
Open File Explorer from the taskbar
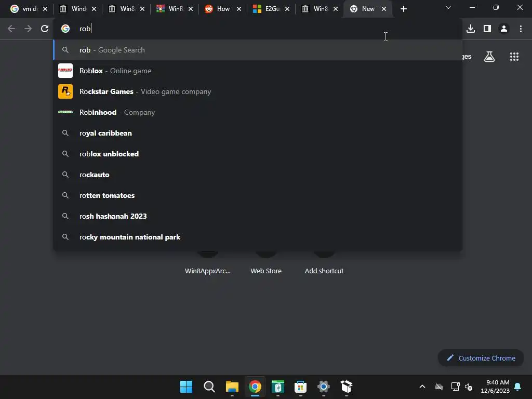point(232,387)
